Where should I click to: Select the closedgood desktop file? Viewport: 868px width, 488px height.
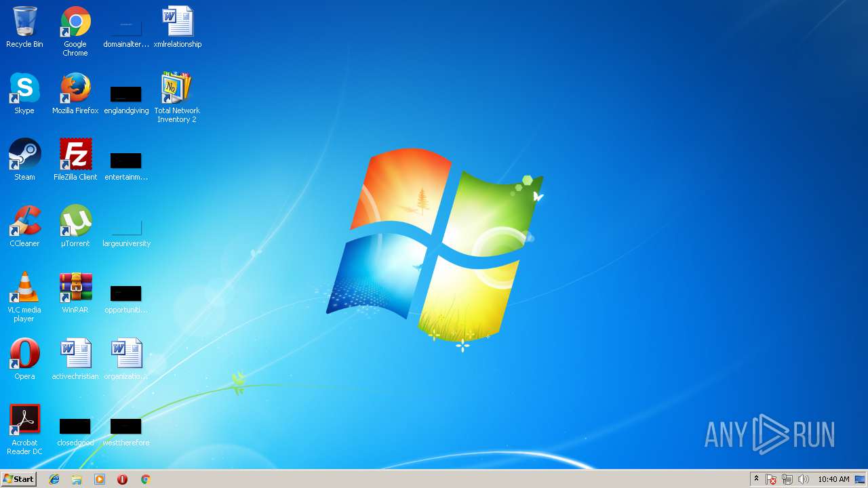(x=75, y=432)
